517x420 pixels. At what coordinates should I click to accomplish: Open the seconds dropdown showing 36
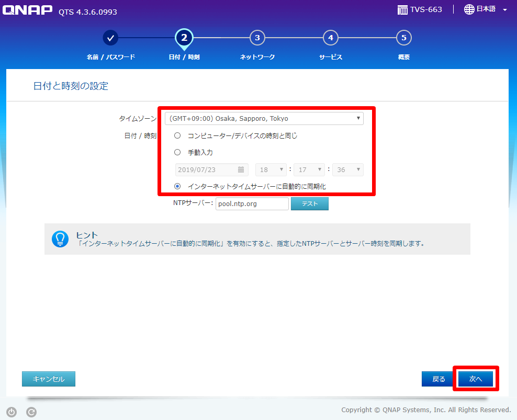pyautogui.click(x=348, y=170)
